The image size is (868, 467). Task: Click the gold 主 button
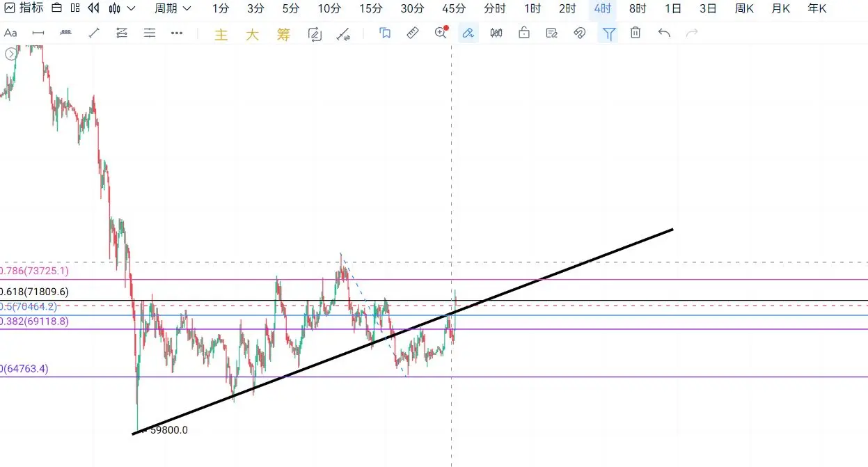tap(221, 34)
